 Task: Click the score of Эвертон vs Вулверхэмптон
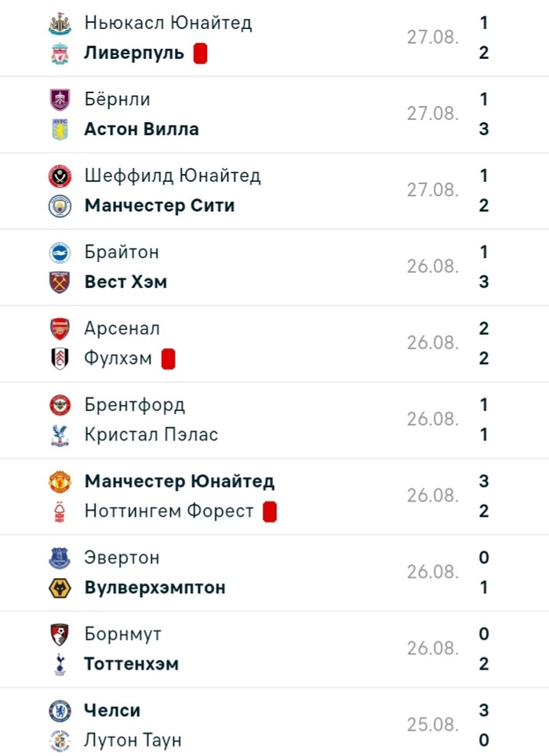coord(484,572)
